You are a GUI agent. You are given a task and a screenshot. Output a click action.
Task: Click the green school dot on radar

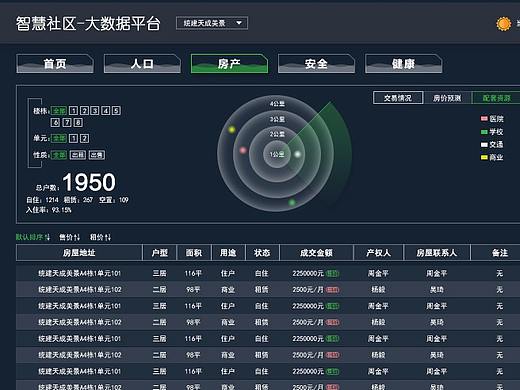click(292, 202)
